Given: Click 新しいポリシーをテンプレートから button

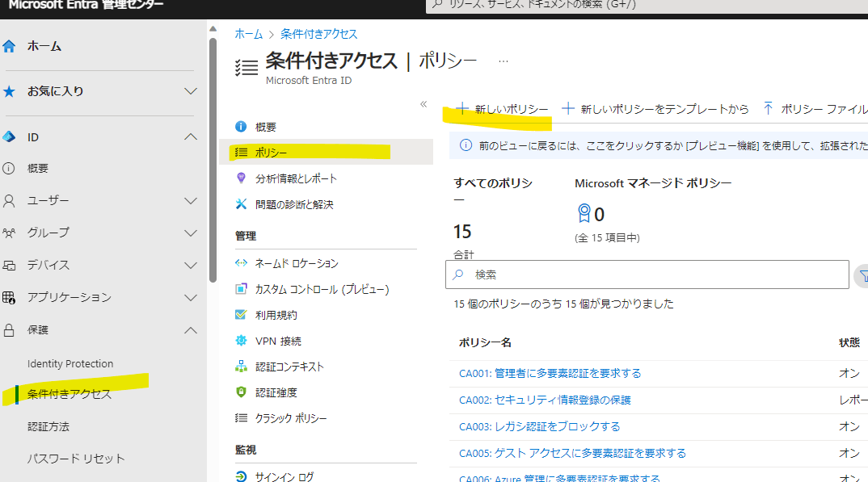Looking at the screenshot, I should 655,109.
